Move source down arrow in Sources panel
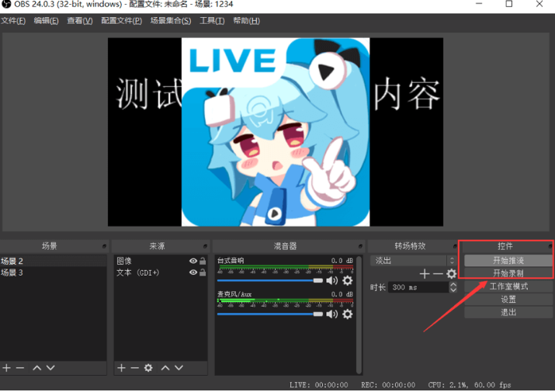 coord(179,368)
